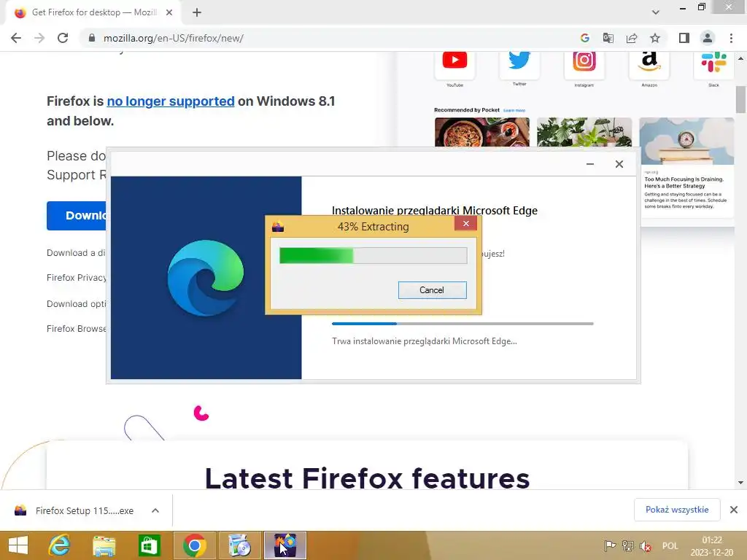The height and width of the screenshot is (560, 747).
Task: Open the network tray icon
Action: [628, 545]
